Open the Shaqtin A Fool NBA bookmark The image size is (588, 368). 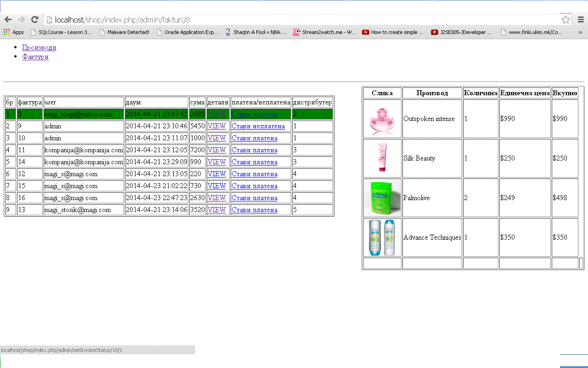click(256, 32)
